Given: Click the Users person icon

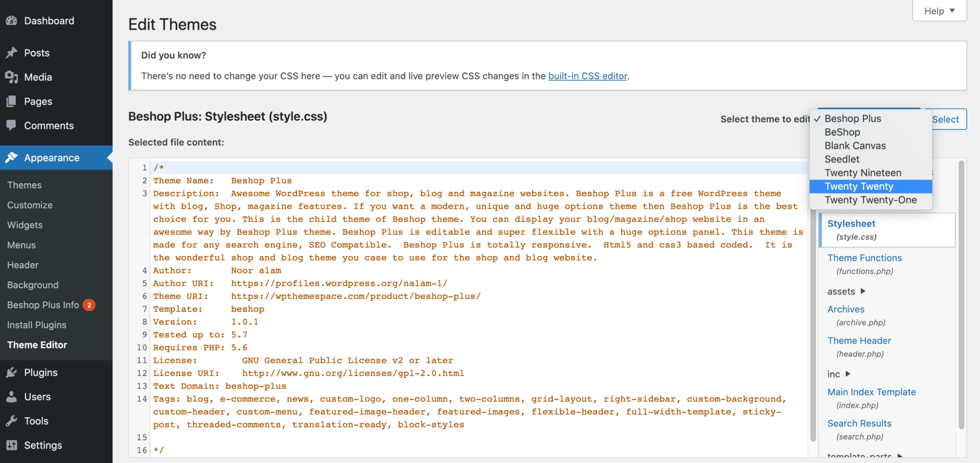Looking at the screenshot, I should (x=11, y=396).
